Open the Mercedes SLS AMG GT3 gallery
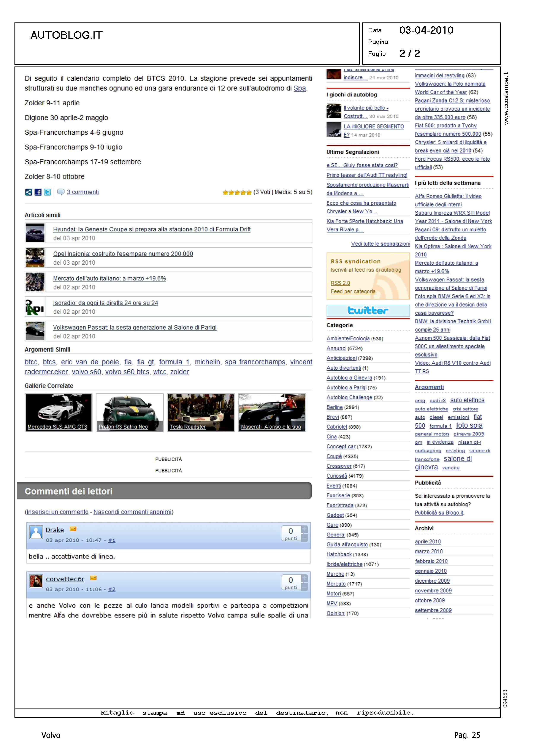The width and height of the screenshot is (539, 756). coord(59,412)
